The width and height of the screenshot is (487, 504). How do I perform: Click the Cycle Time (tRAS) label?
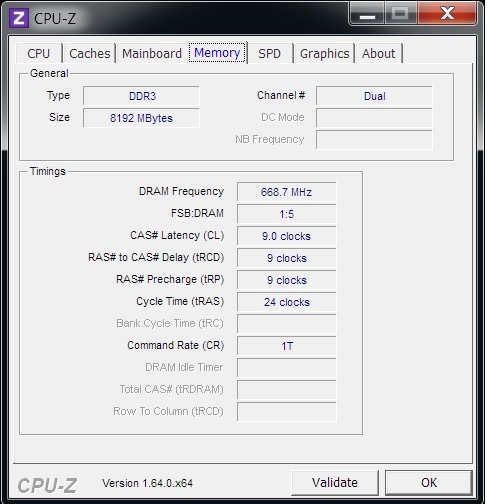[180, 301]
